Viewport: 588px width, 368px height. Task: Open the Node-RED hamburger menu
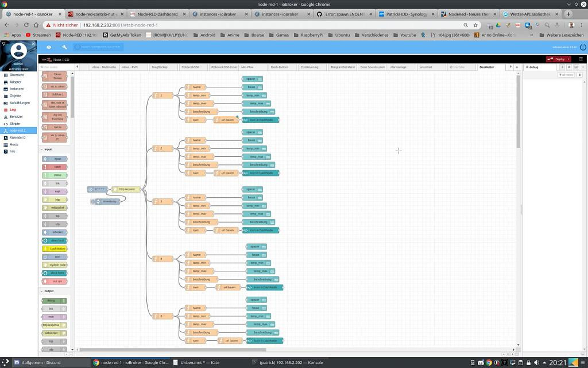(x=581, y=59)
